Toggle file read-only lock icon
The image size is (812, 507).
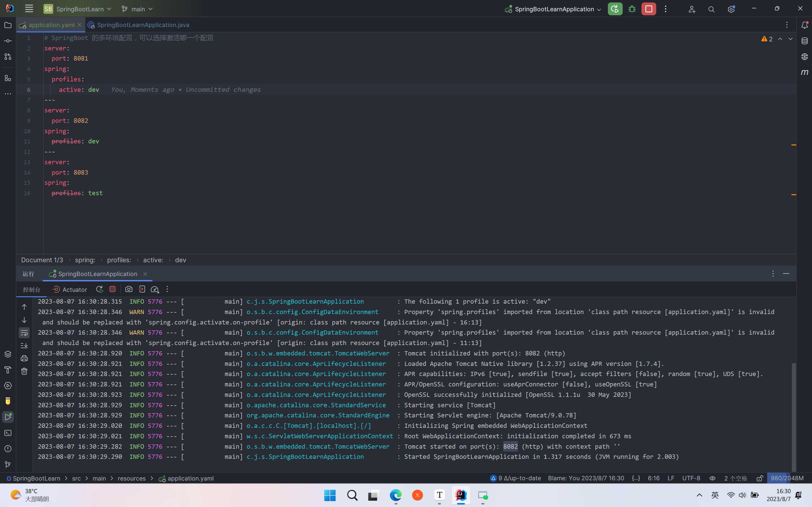pos(760,478)
